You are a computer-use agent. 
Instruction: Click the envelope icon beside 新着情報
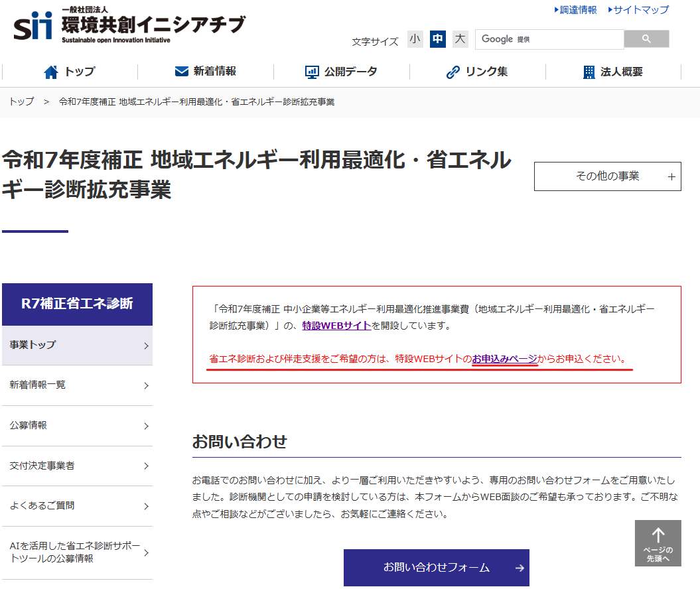click(181, 72)
